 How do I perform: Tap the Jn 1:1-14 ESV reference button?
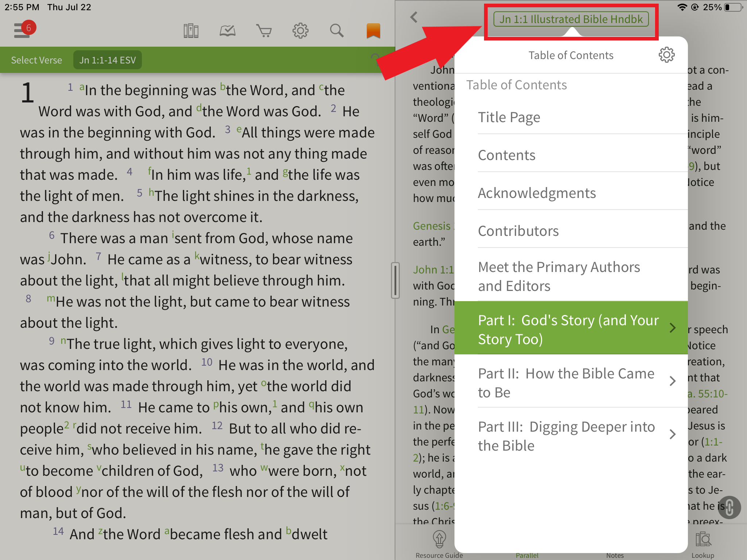click(x=108, y=60)
